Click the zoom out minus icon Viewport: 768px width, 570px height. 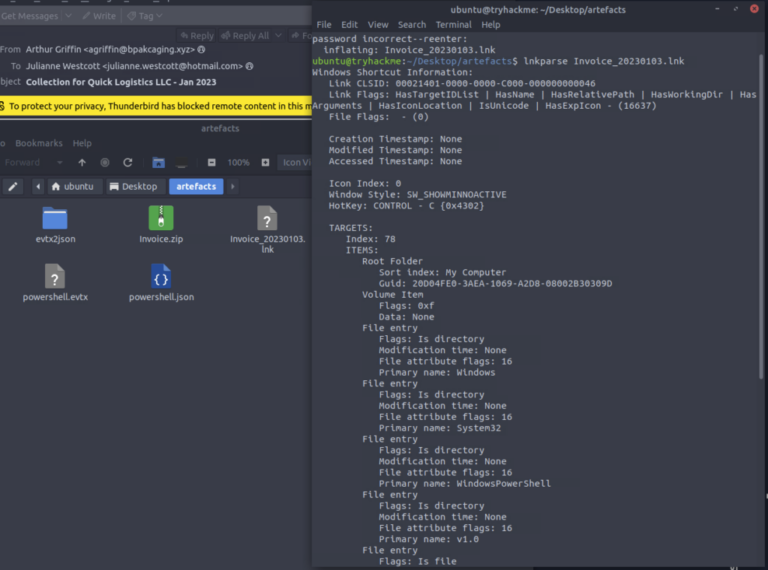(211, 162)
